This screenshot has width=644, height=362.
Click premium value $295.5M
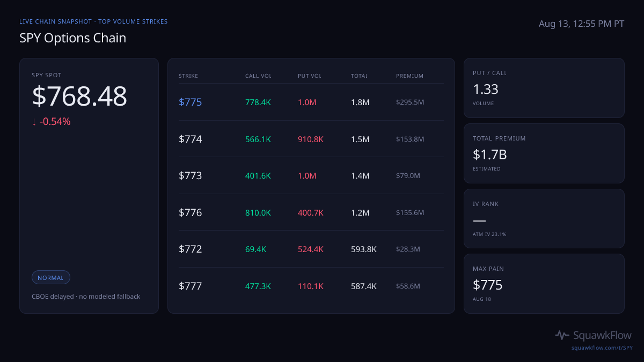(x=410, y=102)
